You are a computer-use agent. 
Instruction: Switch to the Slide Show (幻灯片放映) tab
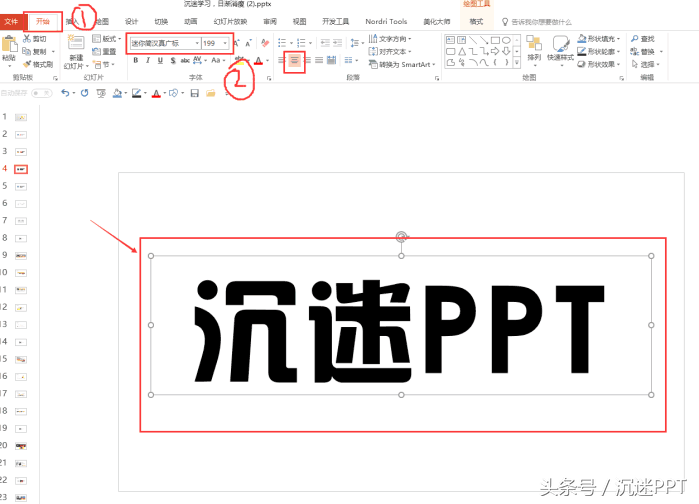(x=230, y=21)
